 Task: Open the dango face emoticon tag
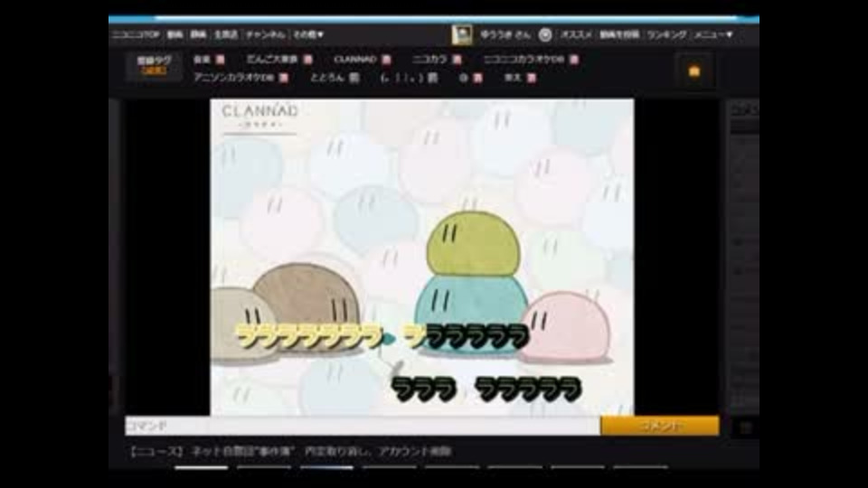coord(401,78)
